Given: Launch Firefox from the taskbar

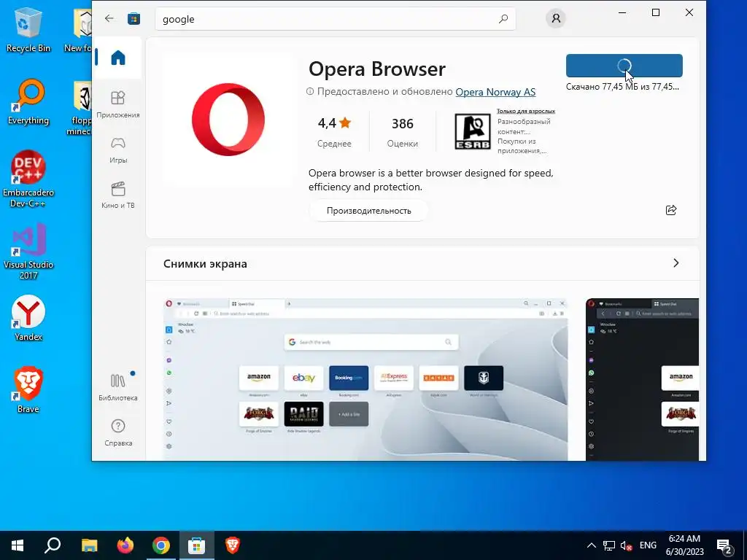Looking at the screenshot, I should [125, 545].
